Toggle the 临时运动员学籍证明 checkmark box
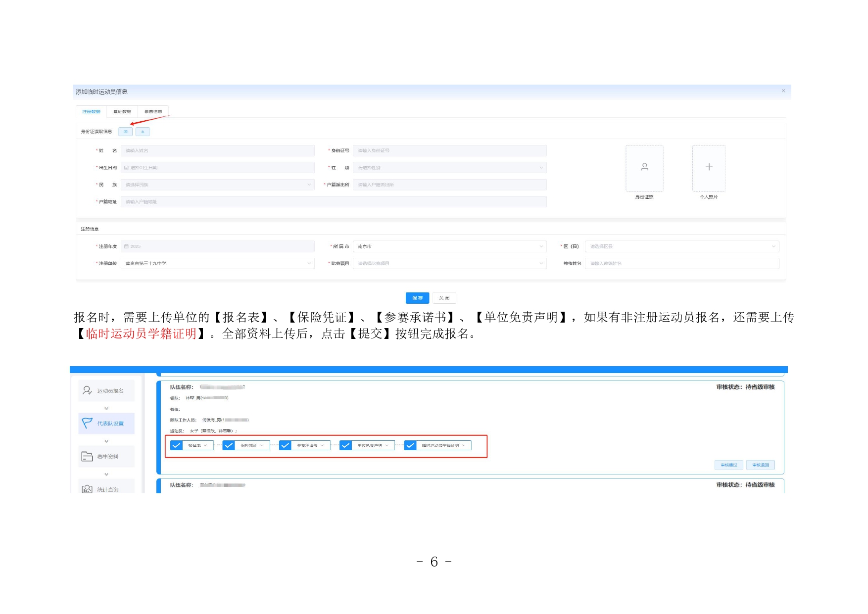This screenshot has width=868, height=614. (410, 445)
